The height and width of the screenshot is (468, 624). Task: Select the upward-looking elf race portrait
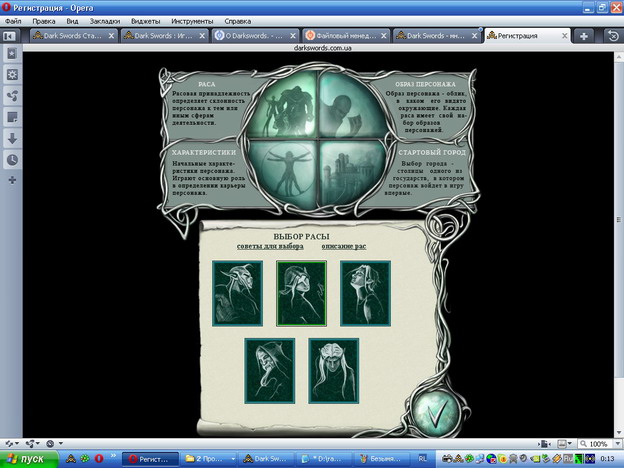pyautogui.click(x=365, y=293)
